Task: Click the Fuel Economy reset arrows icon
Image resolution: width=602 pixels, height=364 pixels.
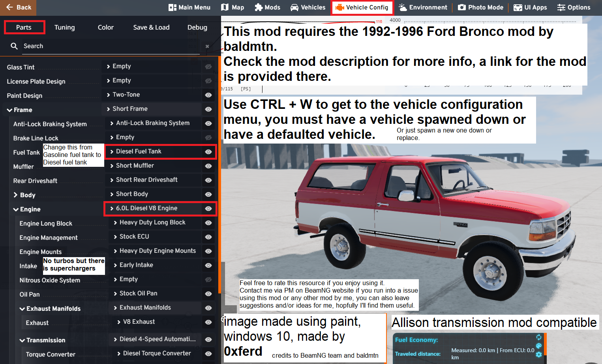Action: point(538,337)
